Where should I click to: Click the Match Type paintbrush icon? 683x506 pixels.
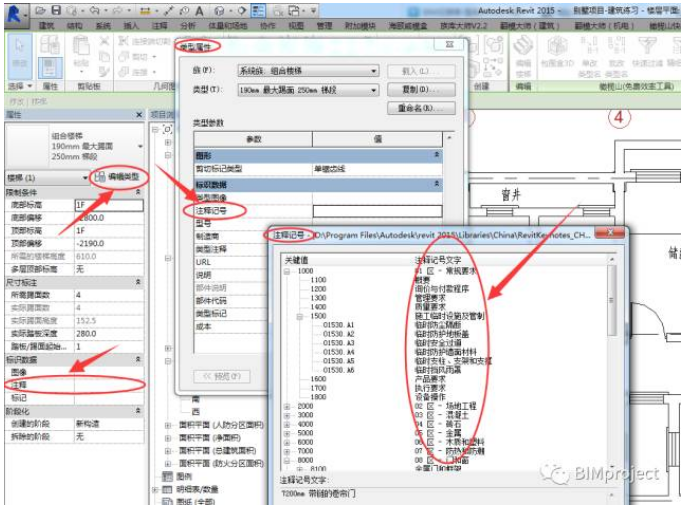point(104,71)
